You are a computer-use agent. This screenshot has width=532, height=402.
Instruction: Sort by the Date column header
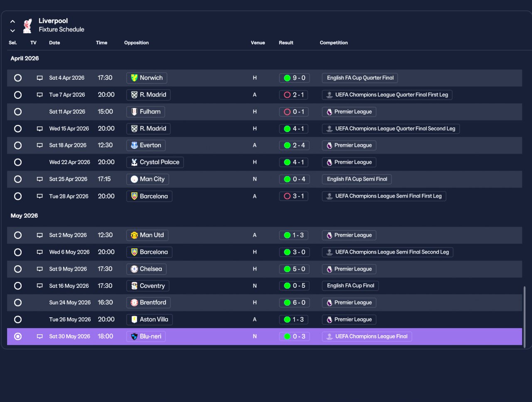click(x=54, y=43)
